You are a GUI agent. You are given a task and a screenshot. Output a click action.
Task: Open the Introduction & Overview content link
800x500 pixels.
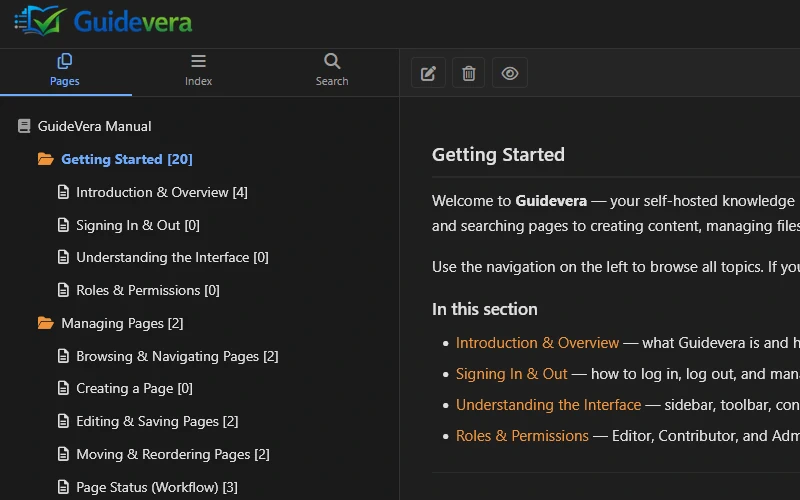coord(537,343)
